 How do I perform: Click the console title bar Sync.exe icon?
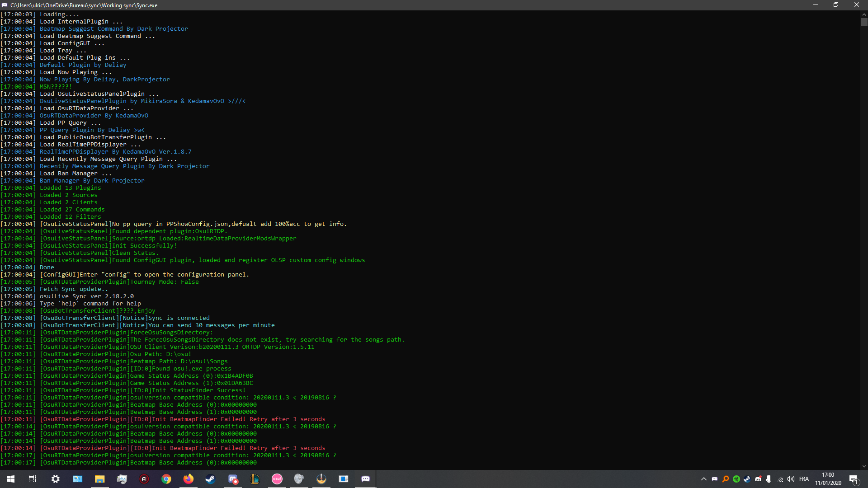click(5, 5)
